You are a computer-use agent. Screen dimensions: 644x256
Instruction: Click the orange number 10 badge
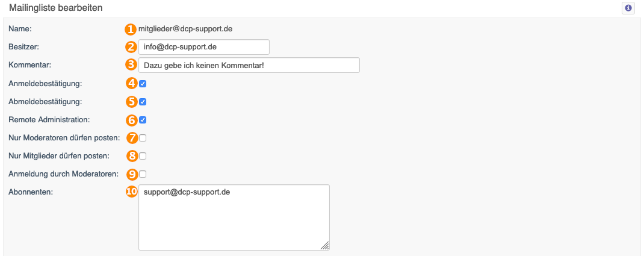click(131, 192)
